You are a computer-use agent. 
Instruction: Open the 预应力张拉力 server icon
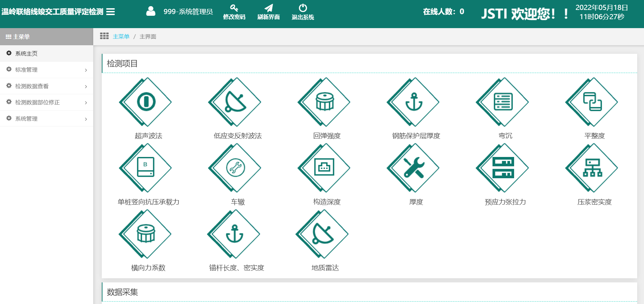(503, 168)
